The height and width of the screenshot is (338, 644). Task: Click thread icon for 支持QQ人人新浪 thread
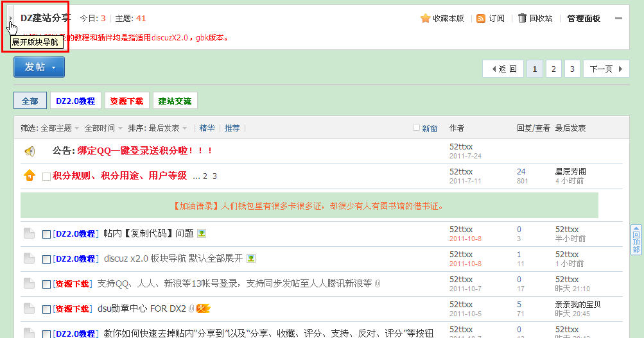(29, 283)
